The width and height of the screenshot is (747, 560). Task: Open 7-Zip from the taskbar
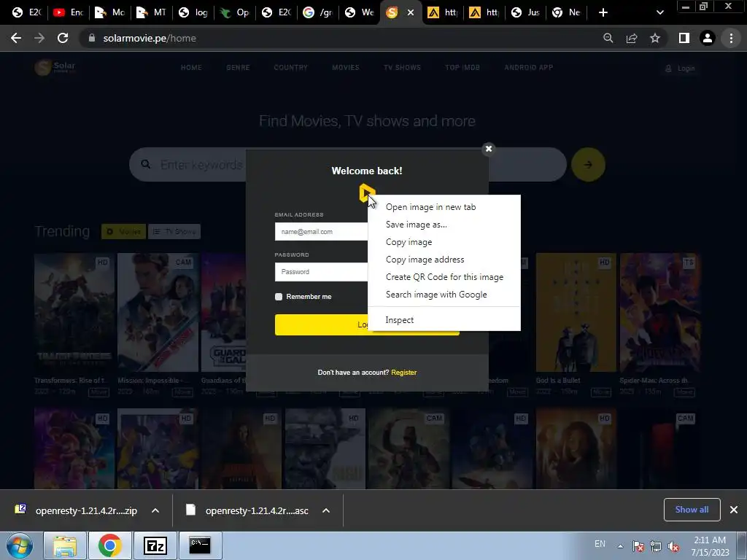[155, 545]
